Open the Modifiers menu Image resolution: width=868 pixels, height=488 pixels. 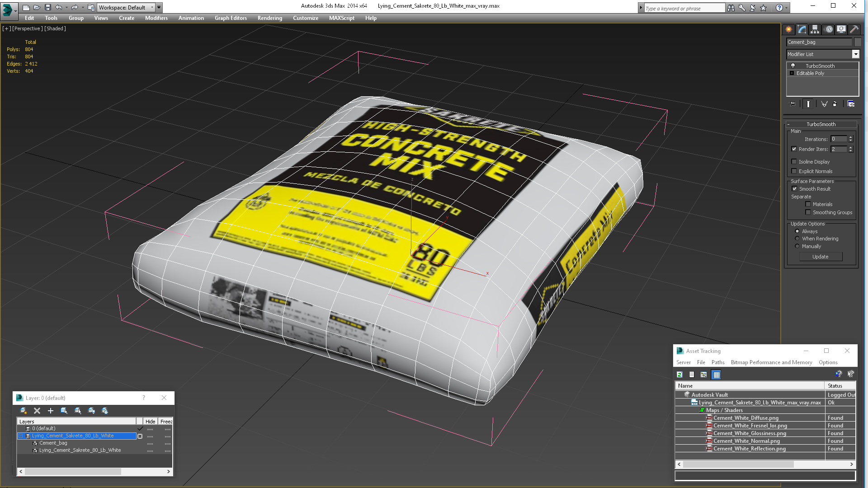coord(156,18)
